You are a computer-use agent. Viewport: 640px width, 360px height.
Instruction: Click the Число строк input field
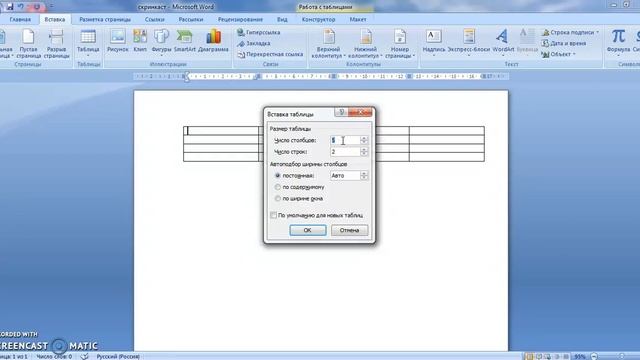345,151
